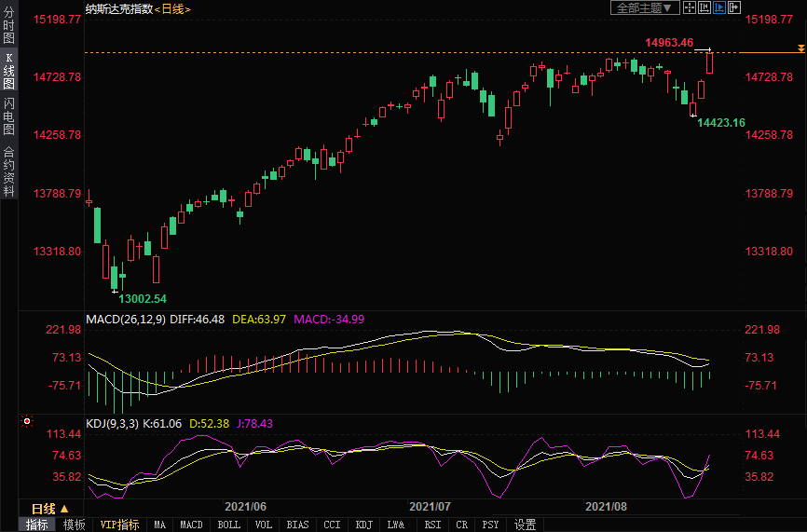Switch to the 分时图 side tab

(8, 28)
